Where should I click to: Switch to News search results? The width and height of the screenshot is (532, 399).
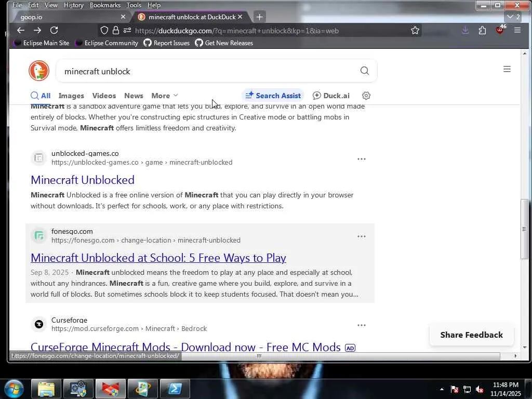pyautogui.click(x=134, y=96)
